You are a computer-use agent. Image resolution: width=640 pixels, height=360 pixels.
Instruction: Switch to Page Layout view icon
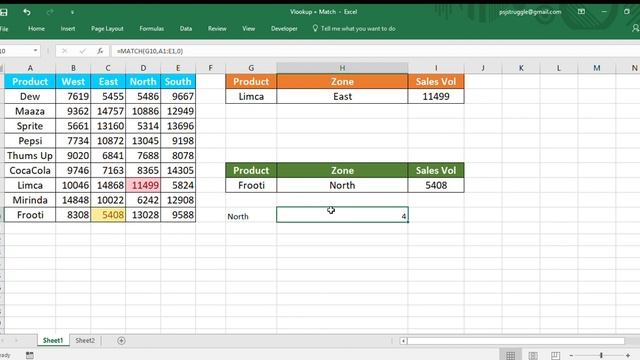pyautogui.click(x=533, y=355)
